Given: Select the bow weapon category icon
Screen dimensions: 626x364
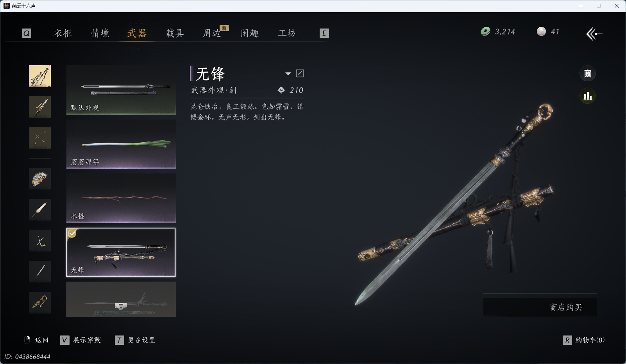Looking at the screenshot, I should click(40, 138).
